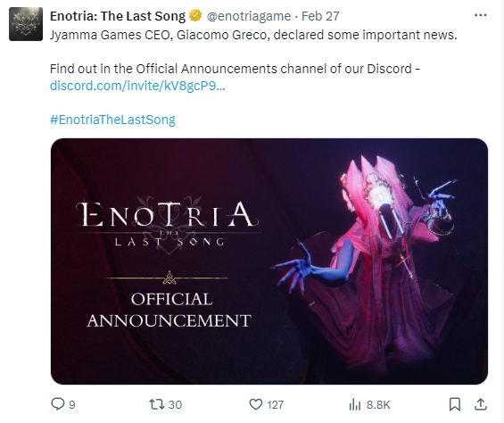The height and width of the screenshot is (423, 504).
Task: Click the reply speech bubble icon
Action: click(x=58, y=404)
